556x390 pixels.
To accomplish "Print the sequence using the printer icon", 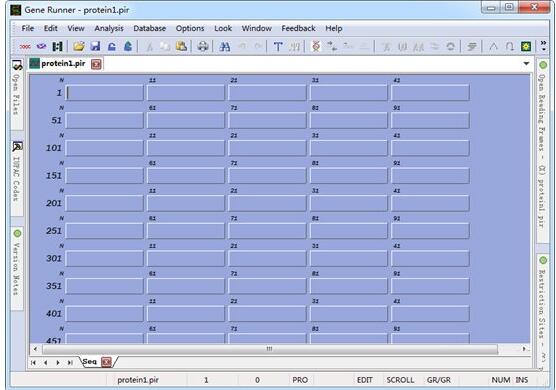I will click(x=202, y=46).
